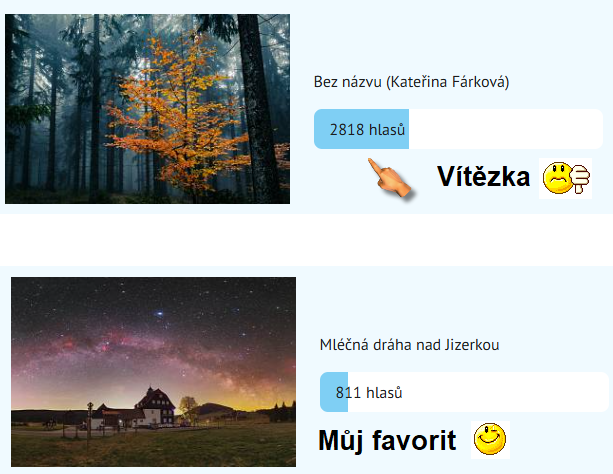Click the orange-leaved tree in forest photo
The width and height of the screenshot is (613, 474).
click(180, 113)
